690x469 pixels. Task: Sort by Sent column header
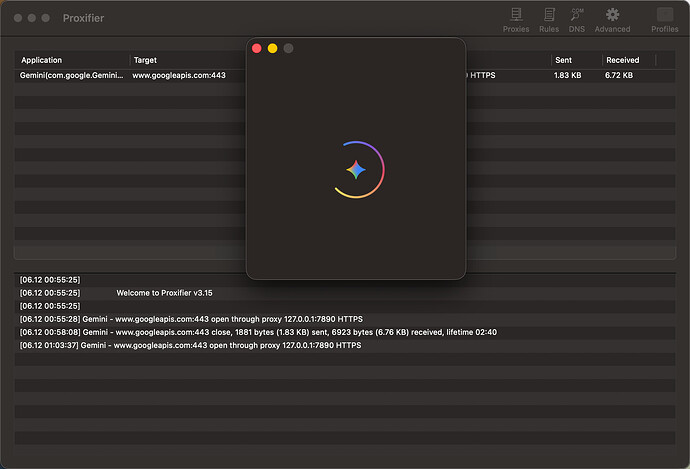click(563, 60)
